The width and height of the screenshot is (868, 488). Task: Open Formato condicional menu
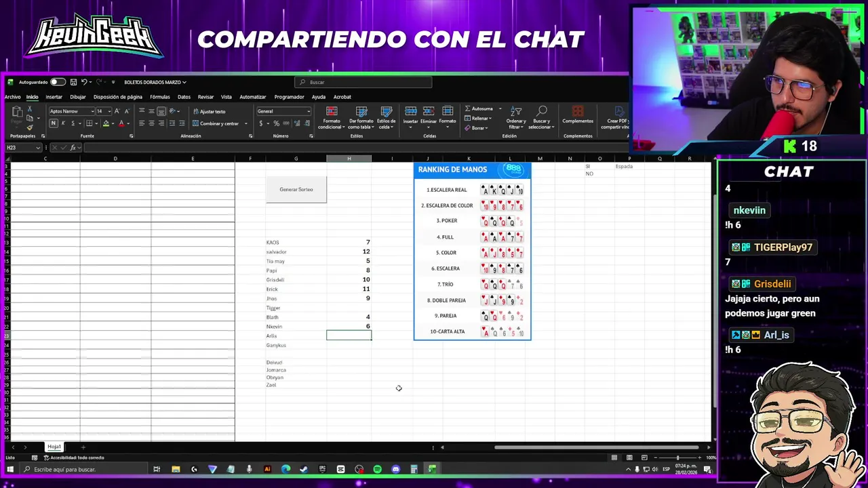(332, 117)
